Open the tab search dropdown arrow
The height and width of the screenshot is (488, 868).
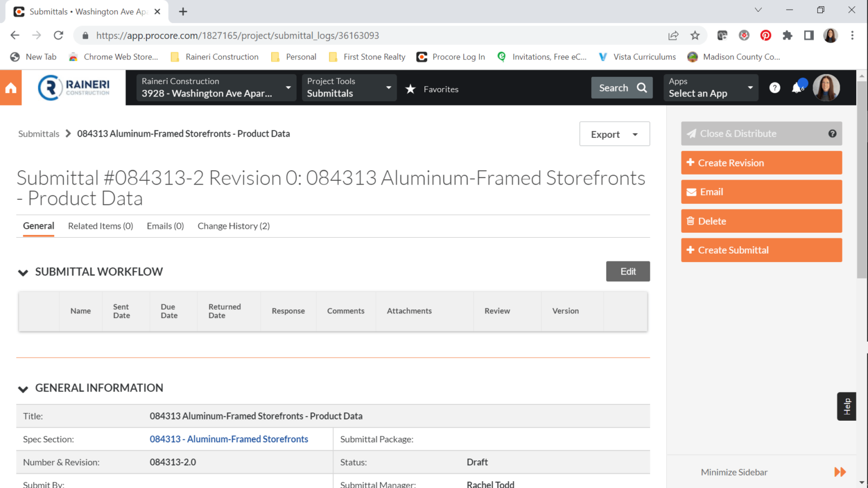758,10
